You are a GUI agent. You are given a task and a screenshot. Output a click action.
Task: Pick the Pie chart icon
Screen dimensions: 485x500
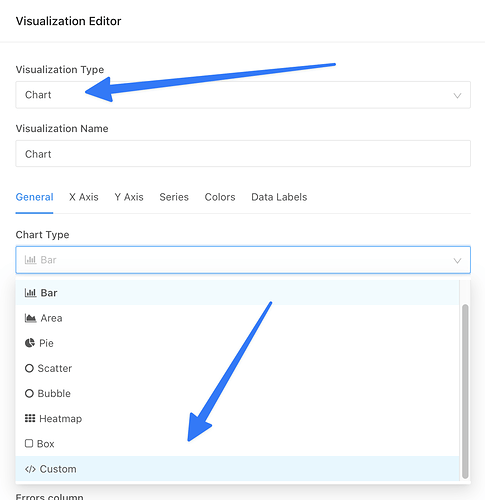pyautogui.click(x=30, y=343)
